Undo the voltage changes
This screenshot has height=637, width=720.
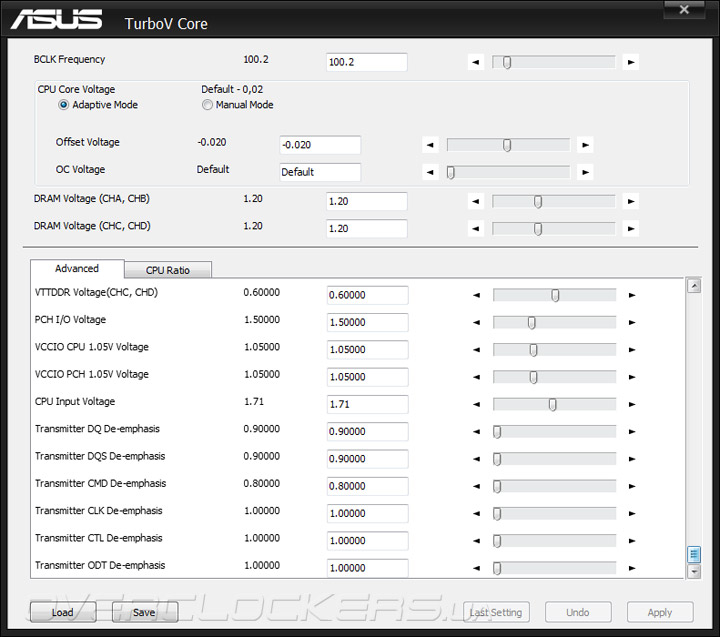tap(578, 612)
